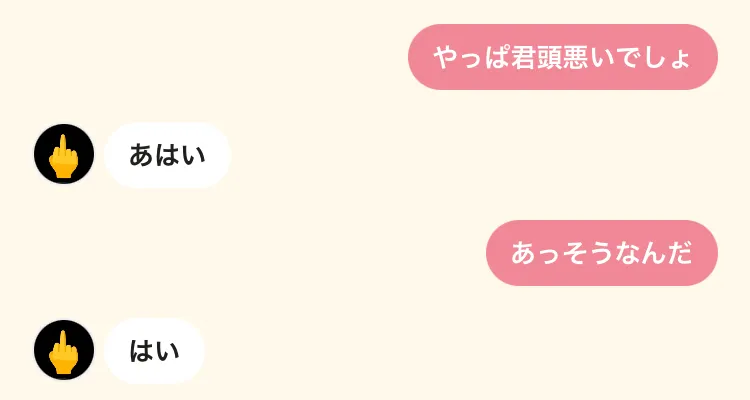Open profile from avatar next to はい bubble
The width and height of the screenshot is (750, 400).
[64, 350]
